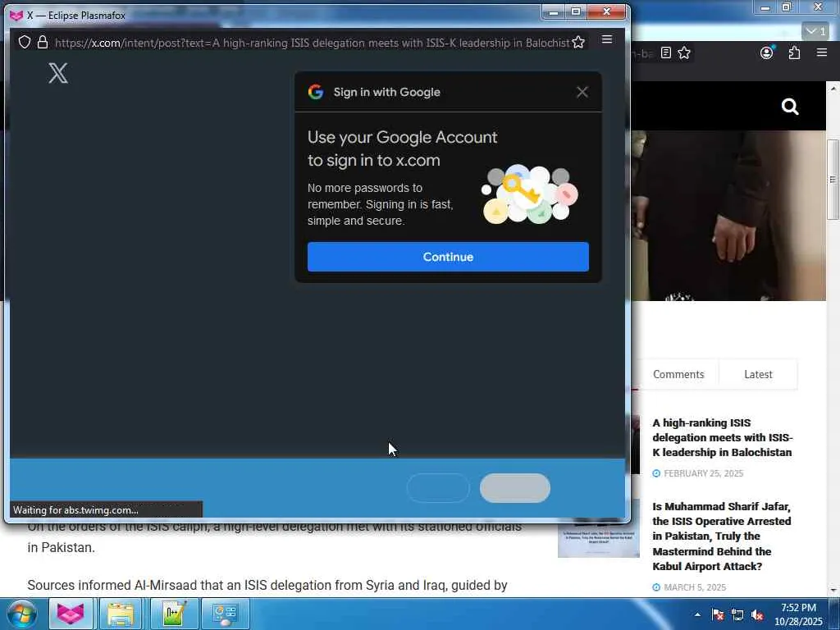Click the gray pill button in blue bar
Screen dimensions: 840x630
point(515,488)
